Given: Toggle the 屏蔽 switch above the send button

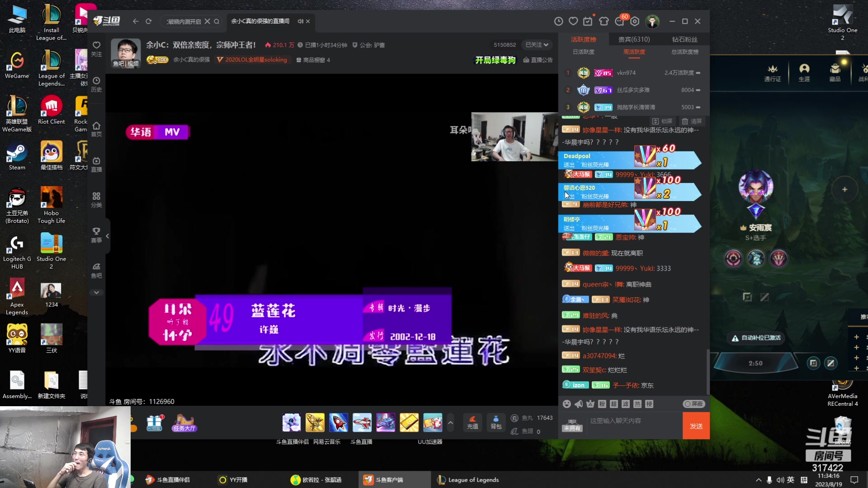Looking at the screenshot, I should [x=693, y=404].
